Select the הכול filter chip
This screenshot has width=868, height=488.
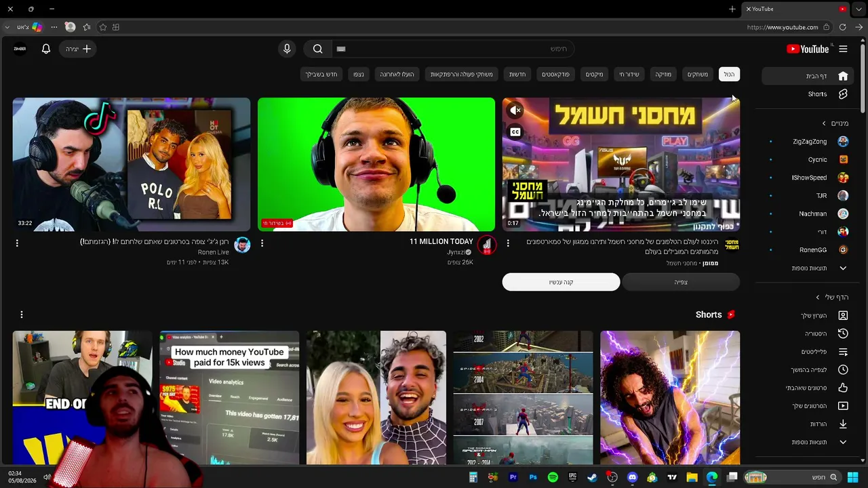[729, 75]
